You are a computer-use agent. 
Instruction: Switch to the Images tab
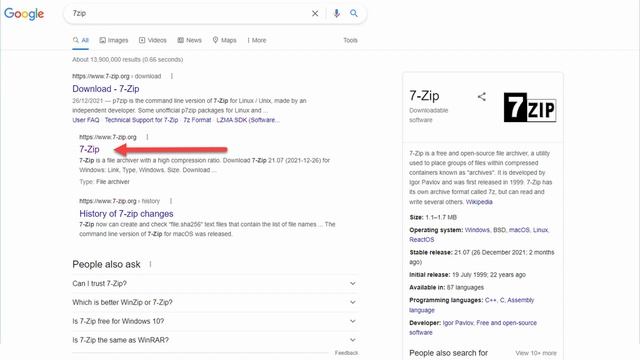tap(114, 40)
